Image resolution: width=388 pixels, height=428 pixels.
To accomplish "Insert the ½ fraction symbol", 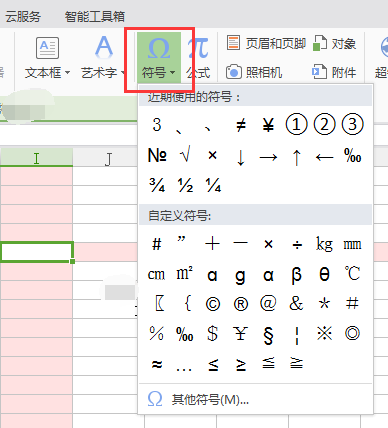I will 185,185.
